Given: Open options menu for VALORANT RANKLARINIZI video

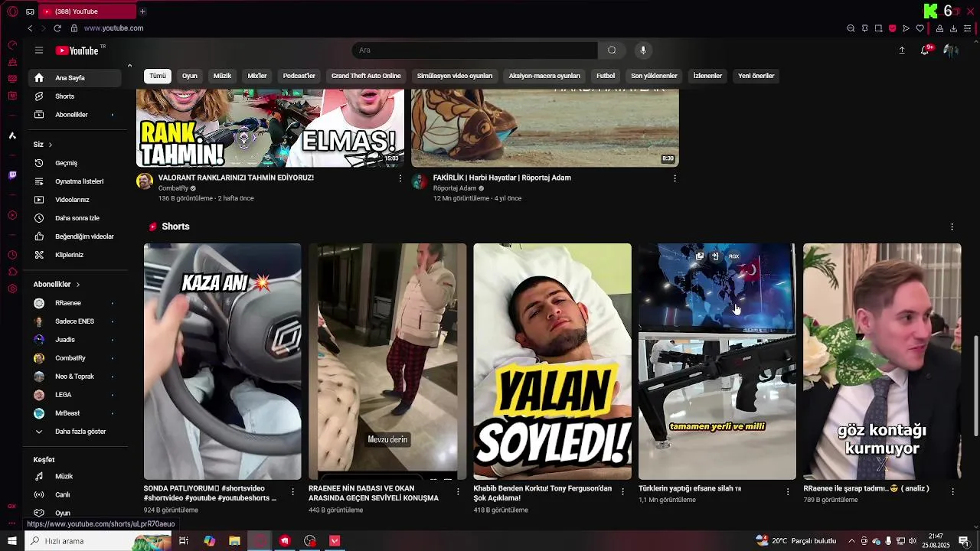Looking at the screenshot, I should pos(400,178).
